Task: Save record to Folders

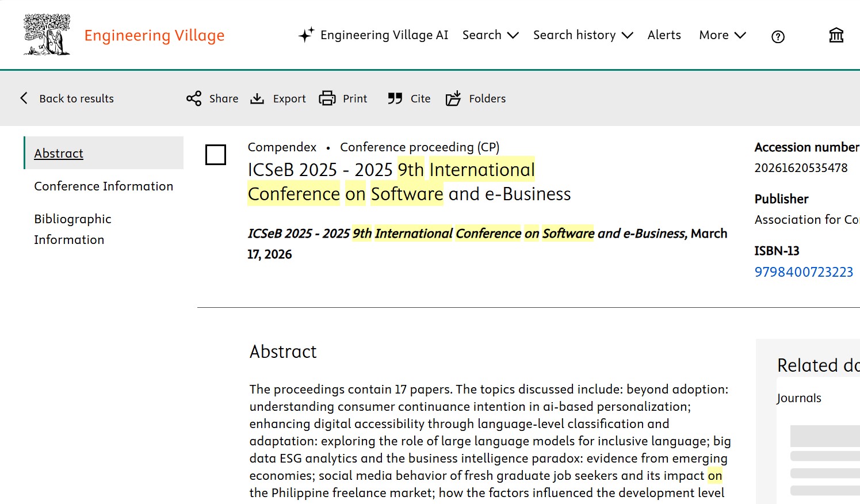Action: click(x=487, y=98)
